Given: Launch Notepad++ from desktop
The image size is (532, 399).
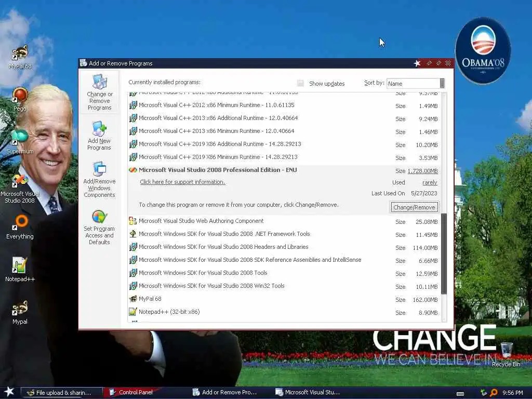Looking at the screenshot, I should pyautogui.click(x=20, y=270).
